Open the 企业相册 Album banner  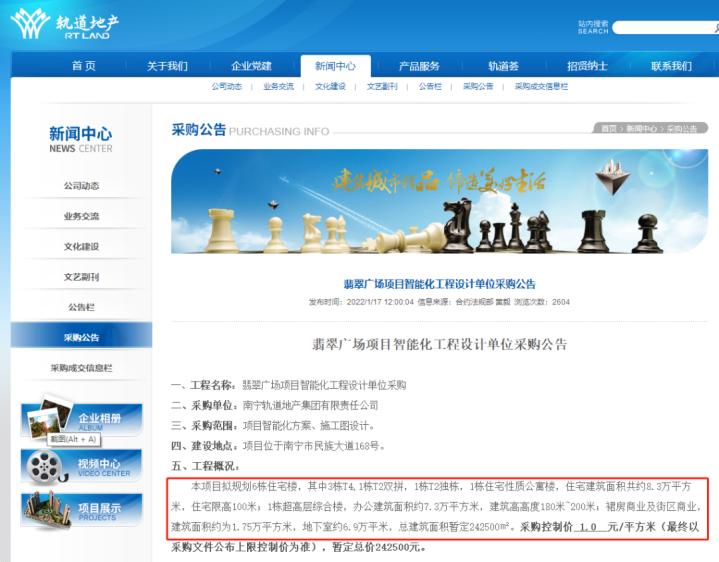click(82, 418)
